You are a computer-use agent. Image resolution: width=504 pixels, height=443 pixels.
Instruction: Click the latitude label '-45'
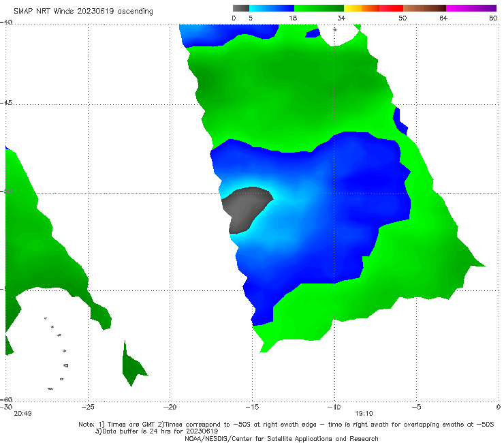pyautogui.click(x=6, y=103)
